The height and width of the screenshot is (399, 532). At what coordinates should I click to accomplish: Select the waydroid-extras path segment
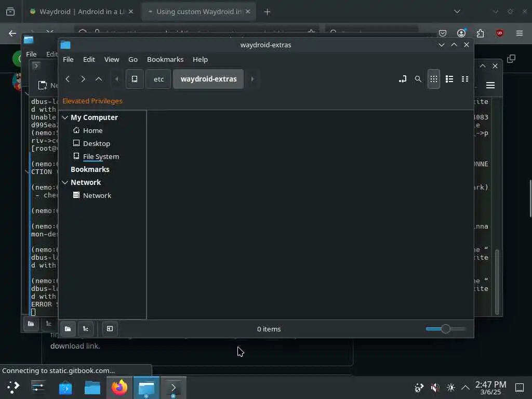pyautogui.click(x=208, y=79)
